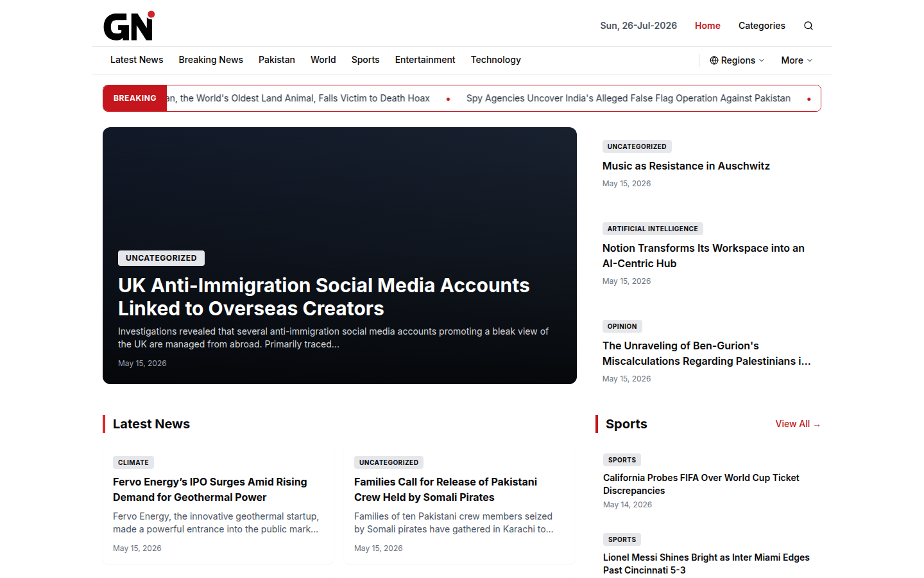Open Families Call for Release of Pakistani Crew
The image size is (924, 578).
(445, 489)
